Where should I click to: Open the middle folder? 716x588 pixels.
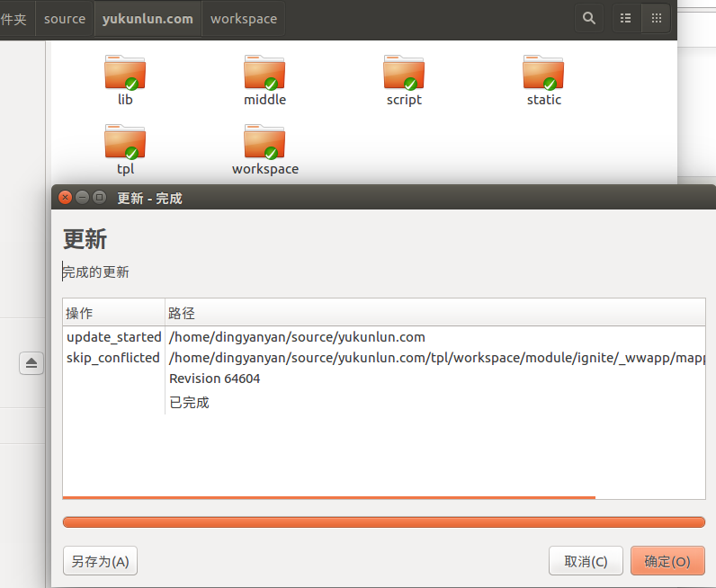(264, 80)
